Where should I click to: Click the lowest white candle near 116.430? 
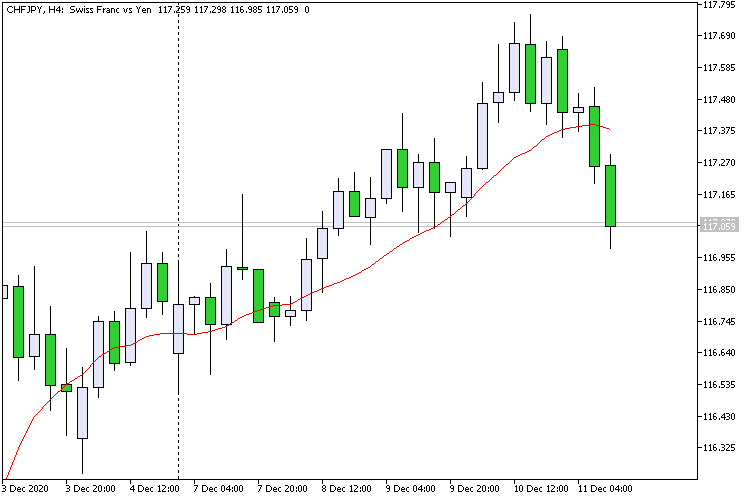(82, 412)
